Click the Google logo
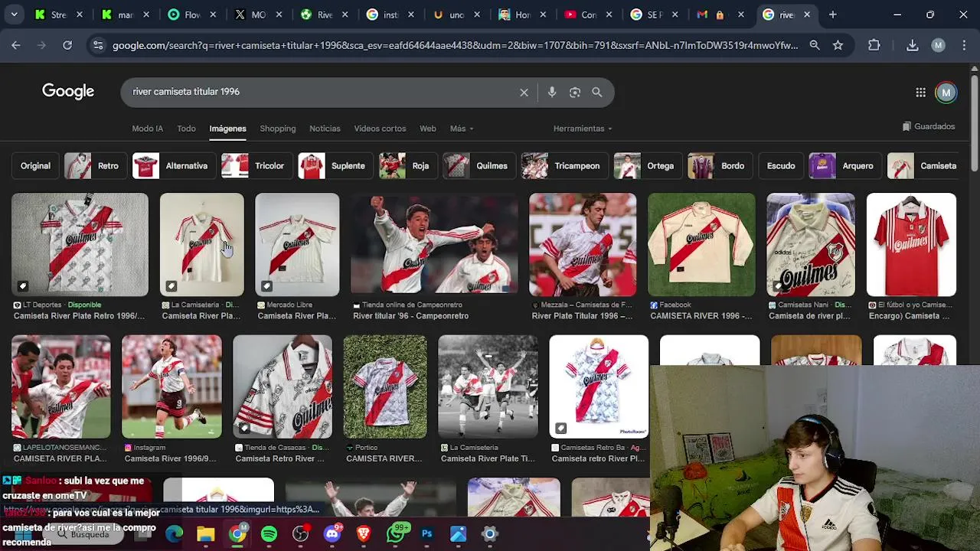 tap(68, 92)
